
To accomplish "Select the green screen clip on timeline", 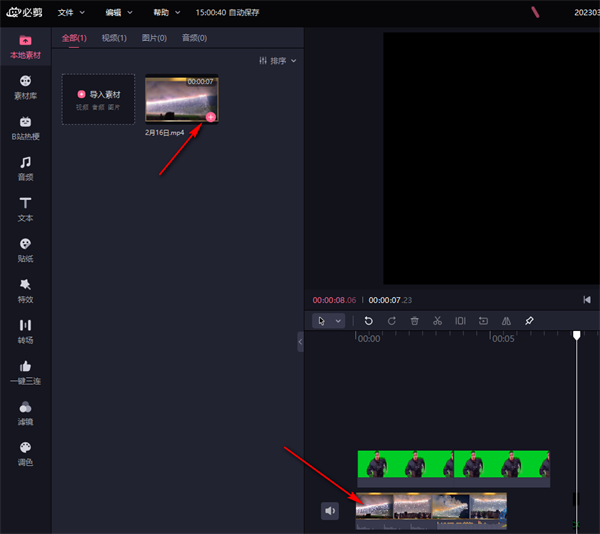I will coord(453,465).
